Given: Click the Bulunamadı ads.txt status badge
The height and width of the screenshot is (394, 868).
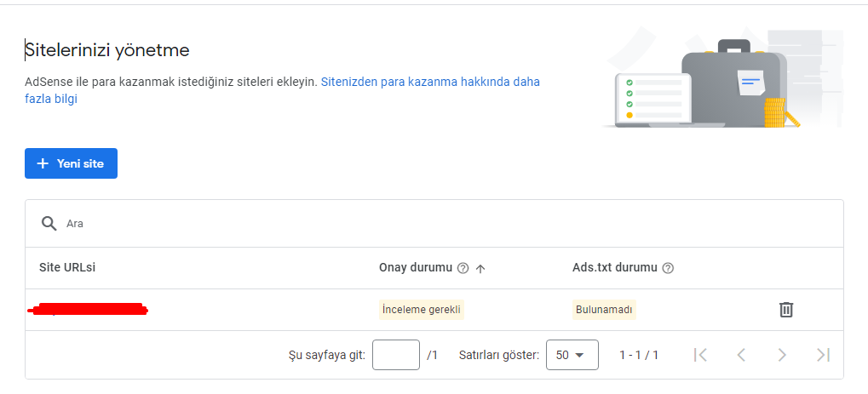Looking at the screenshot, I should coord(604,310).
